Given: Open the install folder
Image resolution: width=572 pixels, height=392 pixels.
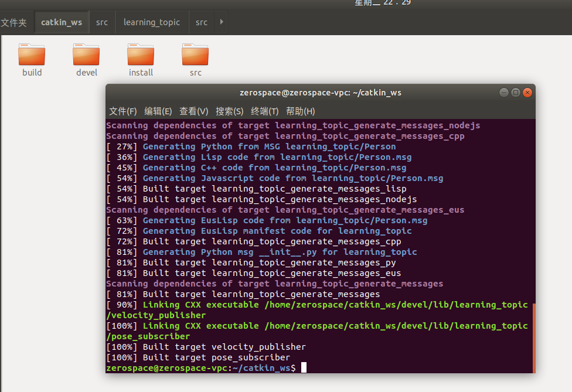Looking at the screenshot, I should click(141, 60).
